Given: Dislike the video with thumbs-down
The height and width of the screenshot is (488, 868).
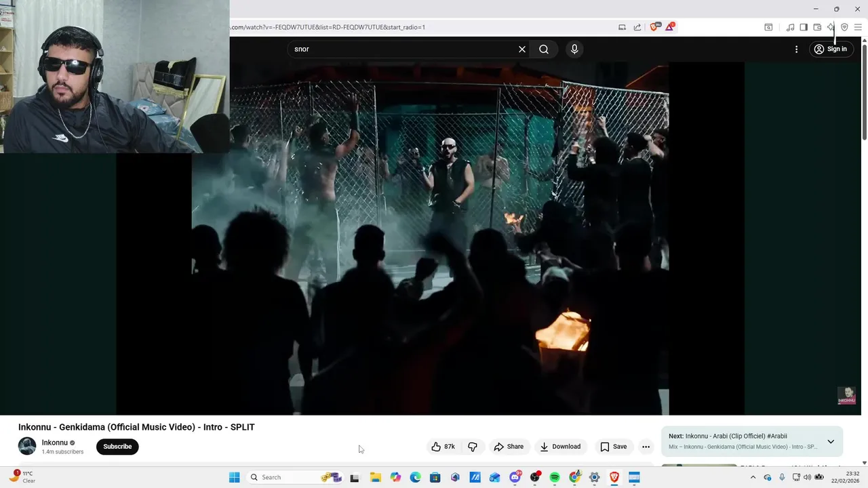Looking at the screenshot, I should (x=473, y=447).
